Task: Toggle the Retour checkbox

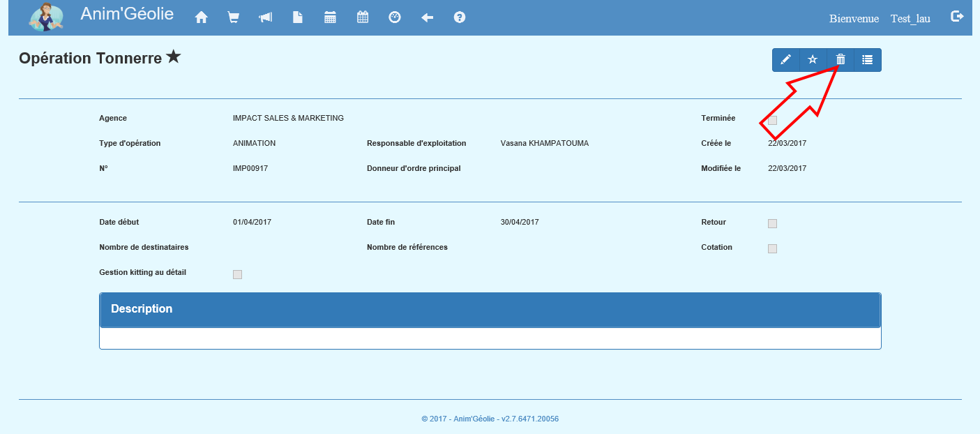Action: (x=772, y=223)
